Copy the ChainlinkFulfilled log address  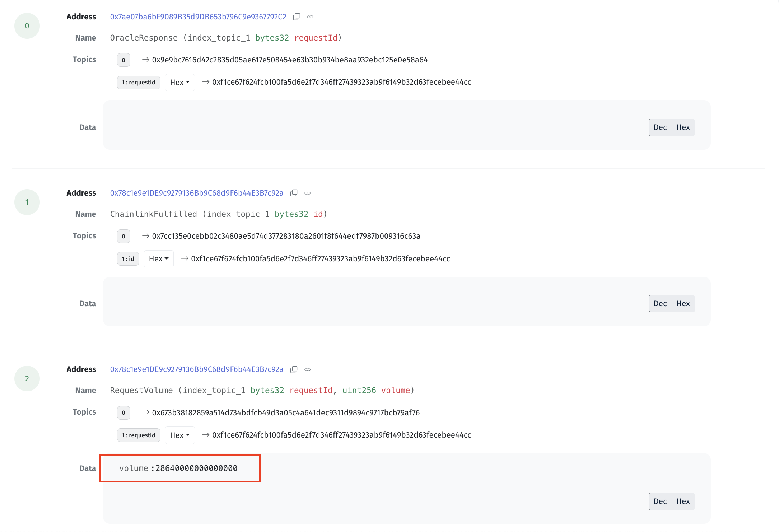click(294, 193)
